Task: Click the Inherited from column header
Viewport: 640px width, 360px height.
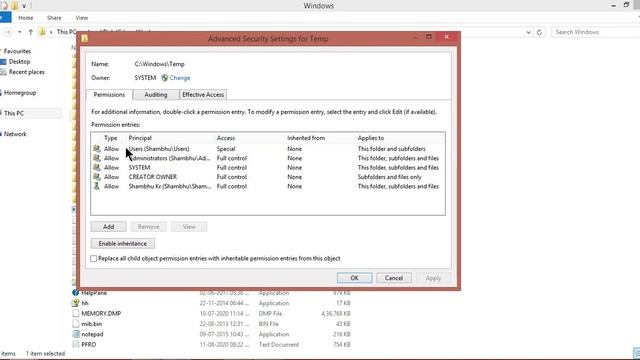Action: pyautogui.click(x=306, y=138)
